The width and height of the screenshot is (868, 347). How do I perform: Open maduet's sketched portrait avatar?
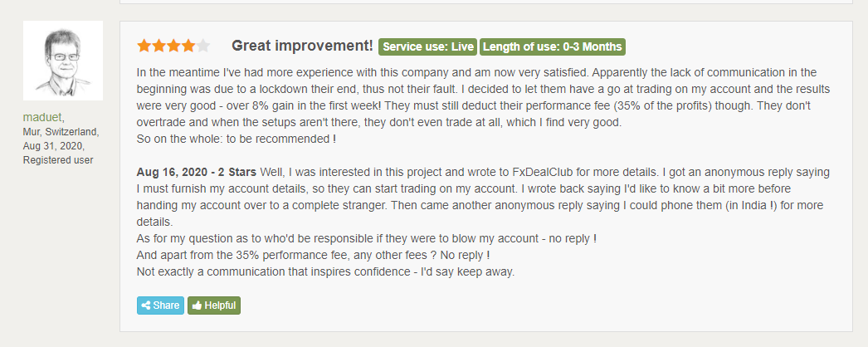pyautogui.click(x=63, y=61)
